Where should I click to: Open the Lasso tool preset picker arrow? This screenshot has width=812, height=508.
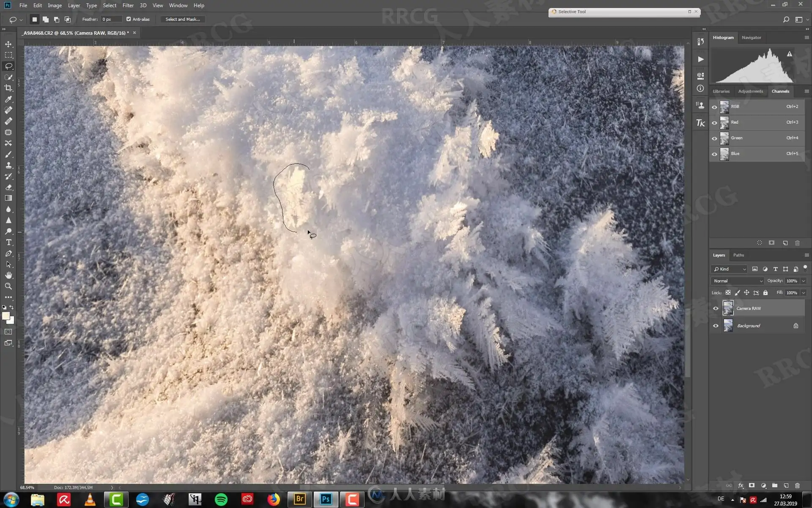pos(21,20)
